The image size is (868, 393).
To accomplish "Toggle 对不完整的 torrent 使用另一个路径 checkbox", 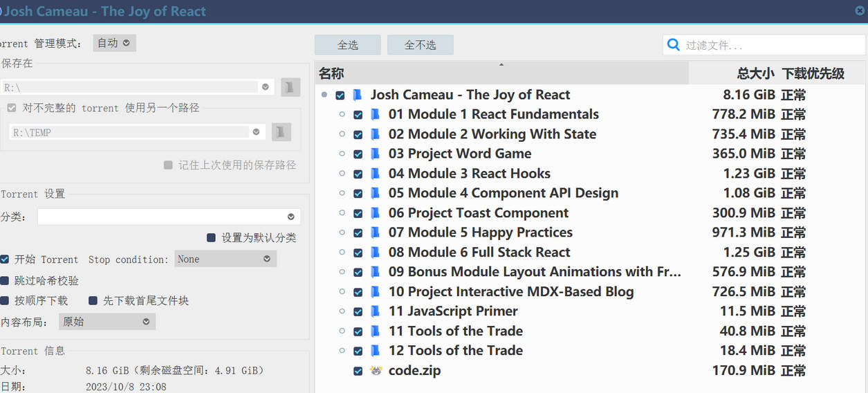I will [x=11, y=108].
